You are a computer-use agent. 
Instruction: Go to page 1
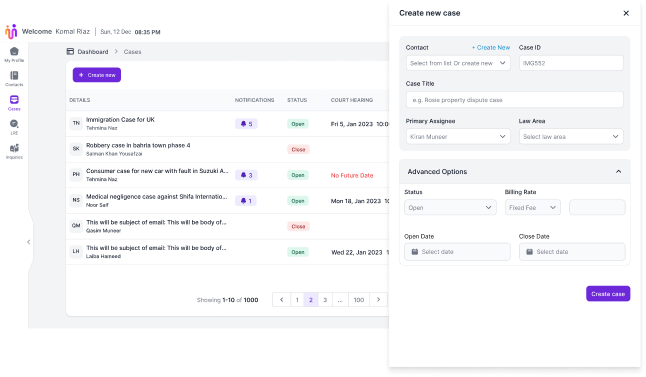tap(297, 300)
